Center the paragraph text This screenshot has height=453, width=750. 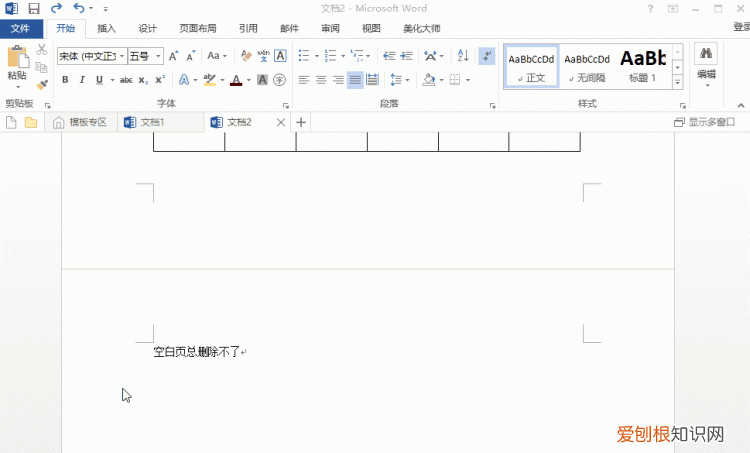[x=321, y=80]
